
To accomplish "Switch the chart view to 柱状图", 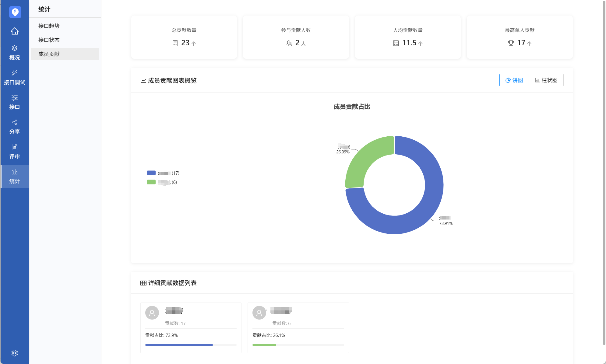I will click(x=546, y=80).
